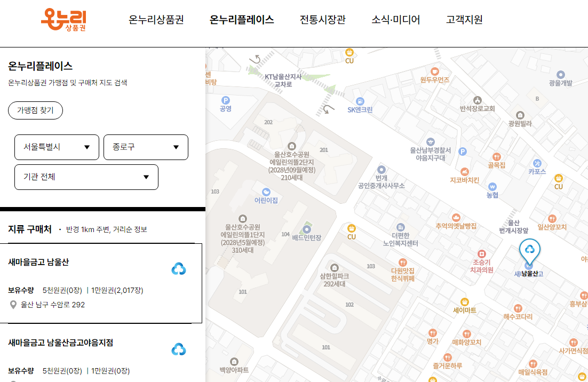Click the 더편한 노인복지센터 icon
This screenshot has width=588, height=382.
[401, 227]
